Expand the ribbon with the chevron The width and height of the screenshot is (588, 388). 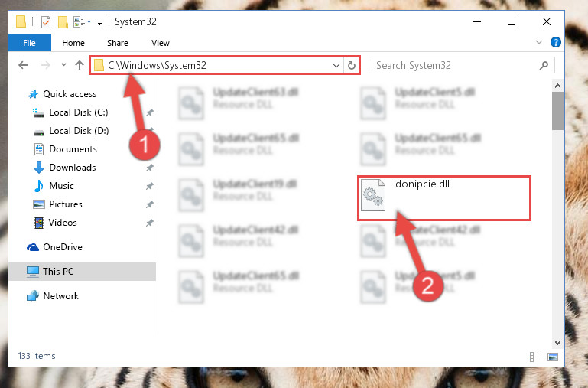539,42
